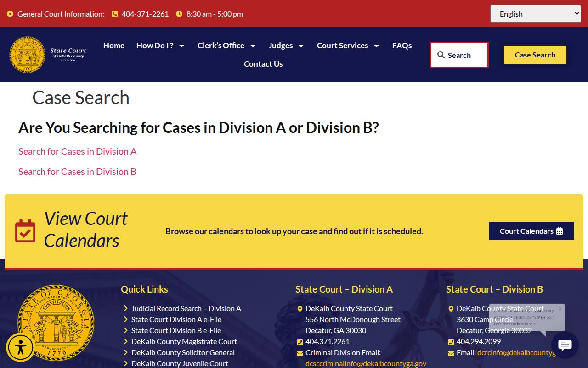Expand the How Do I? menu
This screenshot has width=588, height=368.
160,46
